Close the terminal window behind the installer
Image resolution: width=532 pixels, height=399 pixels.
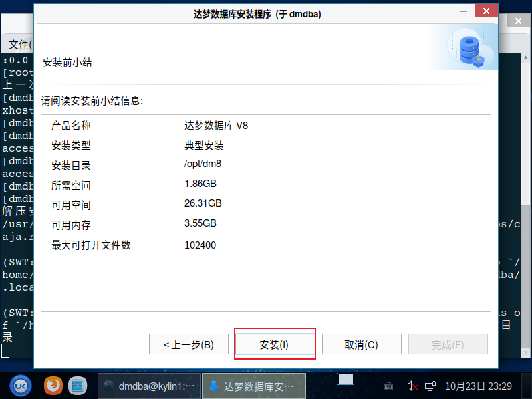point(518,21)
